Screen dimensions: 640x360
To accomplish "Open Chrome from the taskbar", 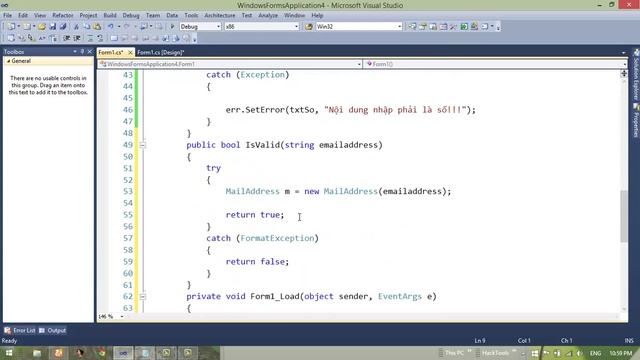I will (x=101, y=353).
